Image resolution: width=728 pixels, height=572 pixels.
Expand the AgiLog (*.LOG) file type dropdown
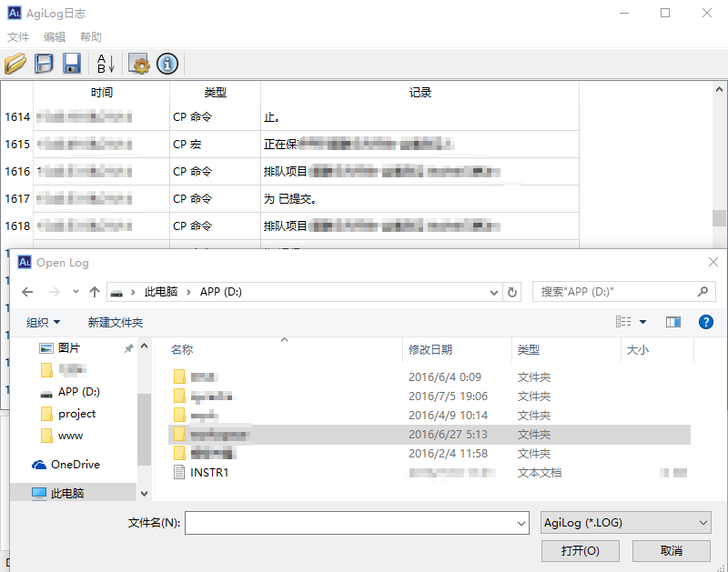[x=702, y=523]
